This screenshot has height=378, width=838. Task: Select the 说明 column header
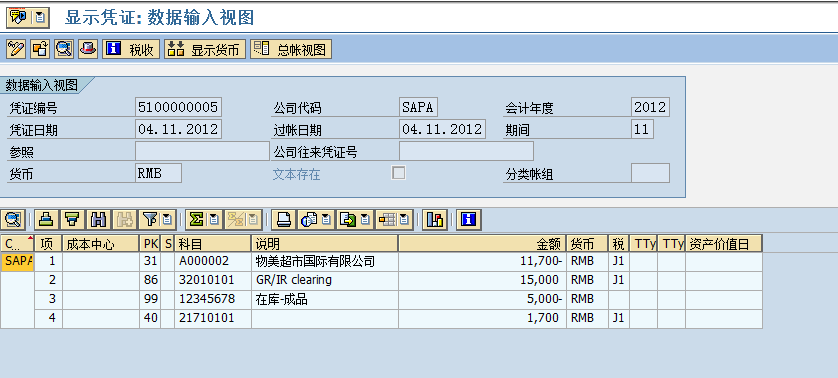(x=324, y=244)
